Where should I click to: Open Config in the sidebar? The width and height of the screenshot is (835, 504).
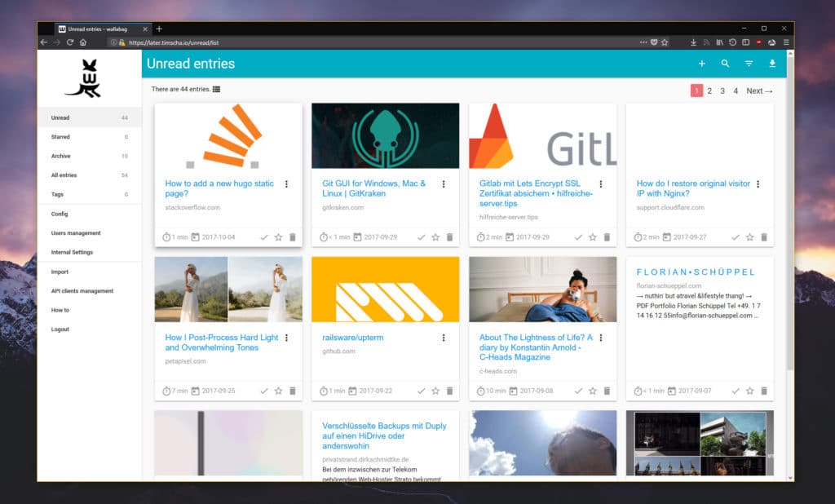[x=90, y=214]
